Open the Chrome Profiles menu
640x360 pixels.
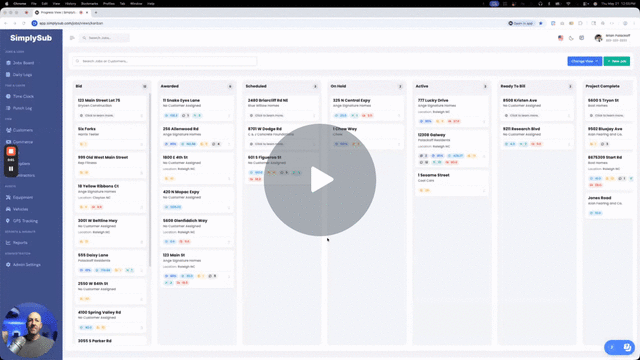109,3
